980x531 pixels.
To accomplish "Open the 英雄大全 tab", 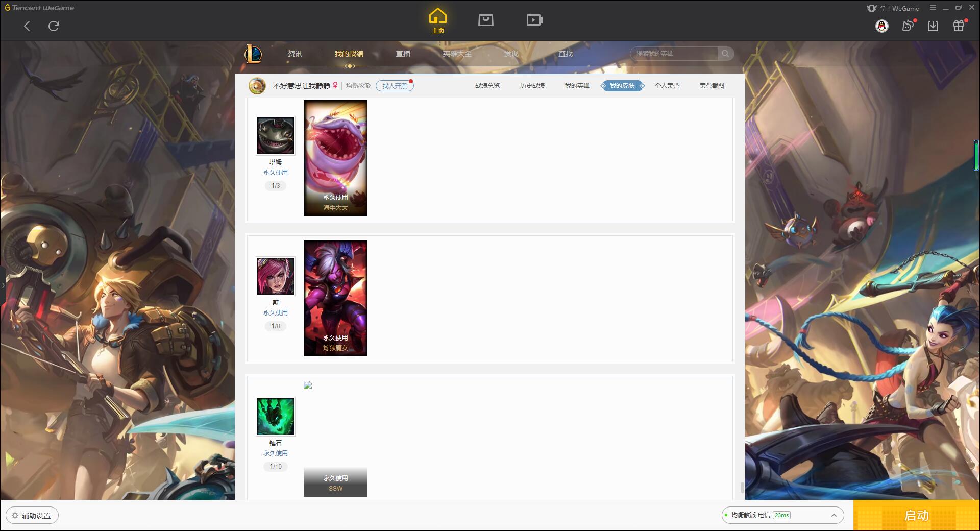I will pyautogui.click(x=457, y=54).
